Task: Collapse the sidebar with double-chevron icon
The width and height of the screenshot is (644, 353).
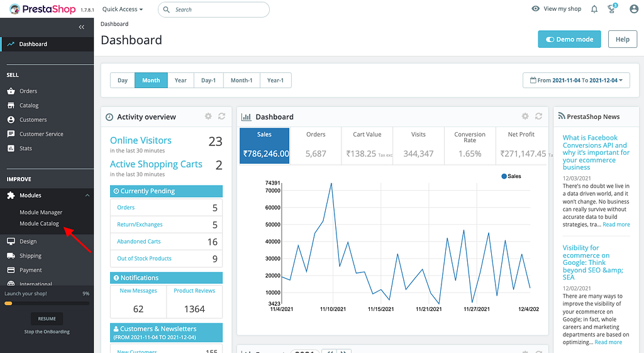Action: (81, 27)
